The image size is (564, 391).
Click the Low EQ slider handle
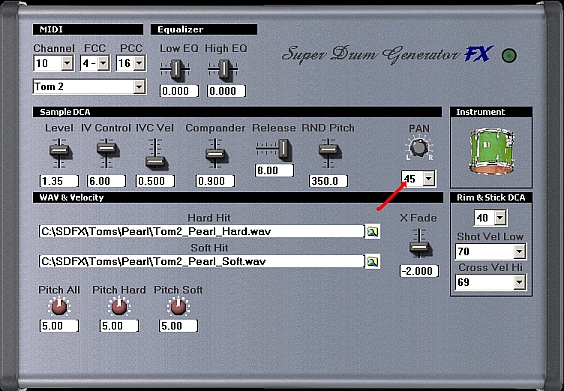pos(176,69)
